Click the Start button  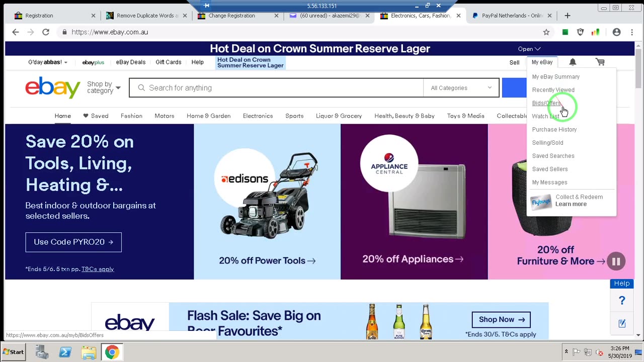pos(13,352)
